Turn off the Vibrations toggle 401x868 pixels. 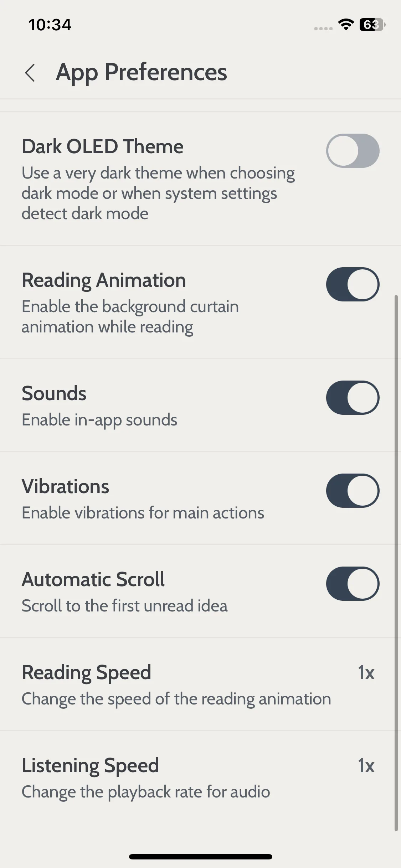pyautogui.click(x=353, y=491)
